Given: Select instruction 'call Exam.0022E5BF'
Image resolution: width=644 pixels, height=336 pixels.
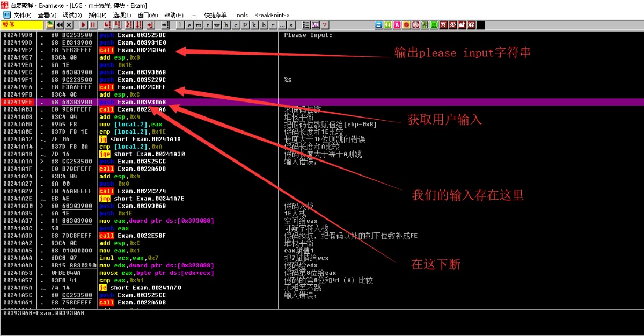Looking at the screenshot, I should 133,236.
